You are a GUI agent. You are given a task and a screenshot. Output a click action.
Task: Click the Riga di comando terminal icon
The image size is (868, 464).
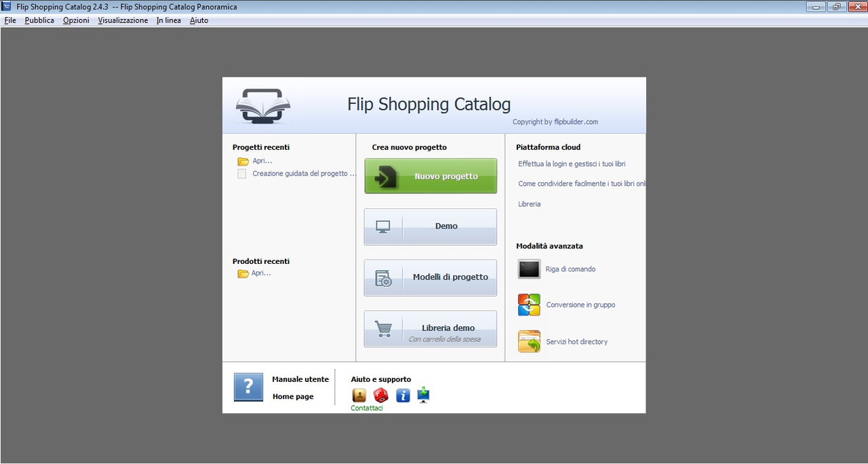(529, 269)
